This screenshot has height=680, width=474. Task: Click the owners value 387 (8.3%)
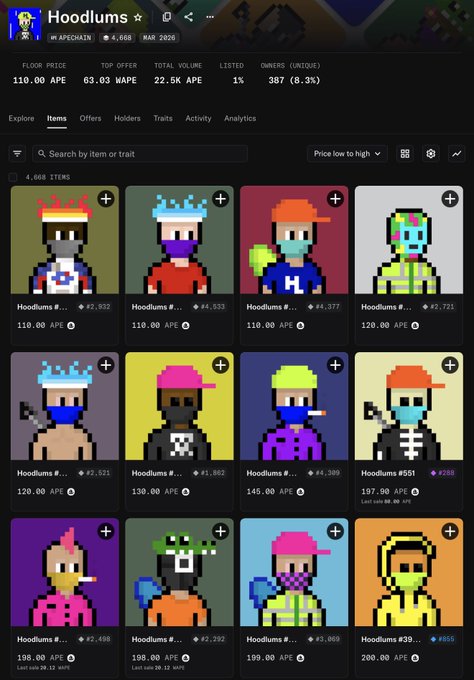(x=294, y=80)
